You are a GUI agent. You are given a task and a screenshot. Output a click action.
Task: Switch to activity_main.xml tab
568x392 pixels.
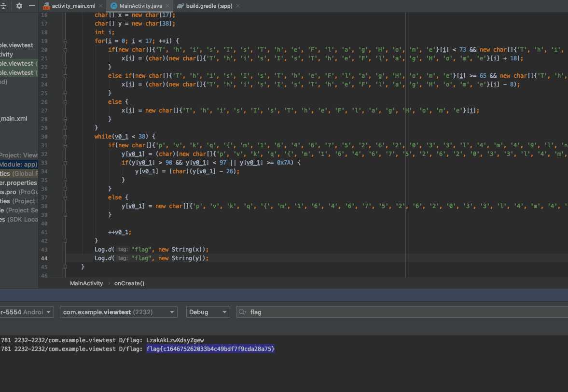coord(73,6)
